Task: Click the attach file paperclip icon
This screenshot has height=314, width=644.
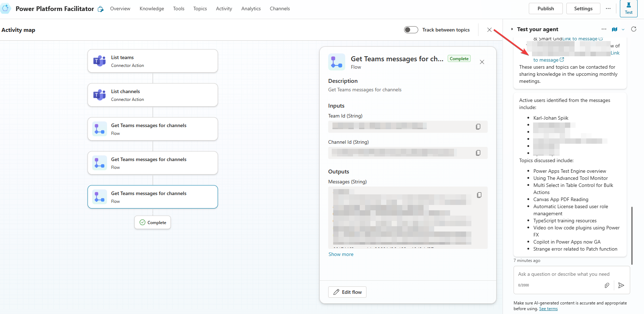Action: pos(607,285)
